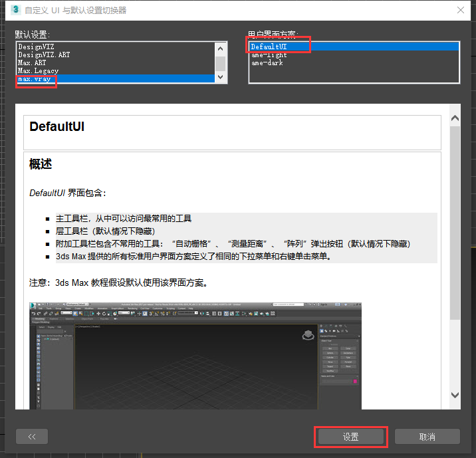Close the UI switcher dialog
The height and width of the screenshot is (458, 476).
coord(461,10)
